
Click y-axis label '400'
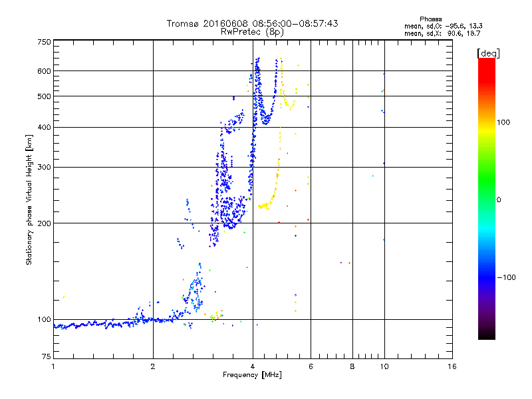[x=44, y=128]
